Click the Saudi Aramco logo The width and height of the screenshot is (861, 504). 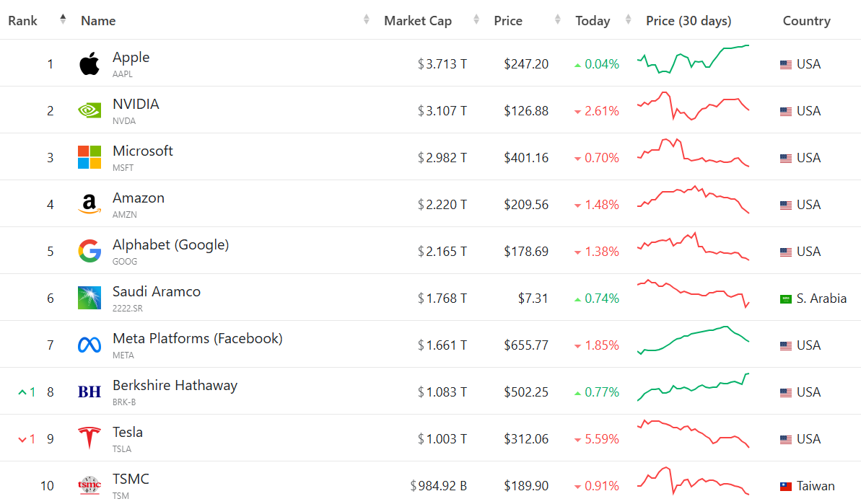89,298
